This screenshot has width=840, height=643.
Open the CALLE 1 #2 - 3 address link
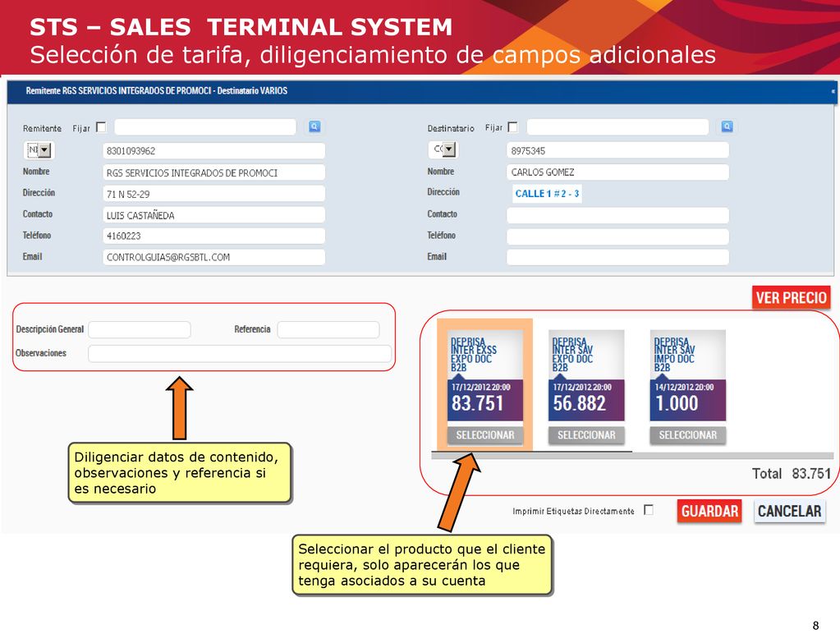pos(547,194)
